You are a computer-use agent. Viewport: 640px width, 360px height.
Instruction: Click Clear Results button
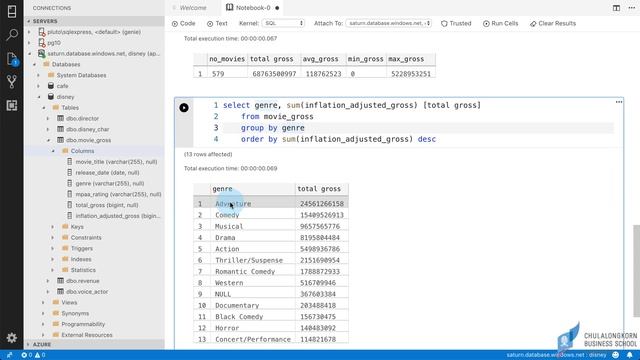(553, 24)
